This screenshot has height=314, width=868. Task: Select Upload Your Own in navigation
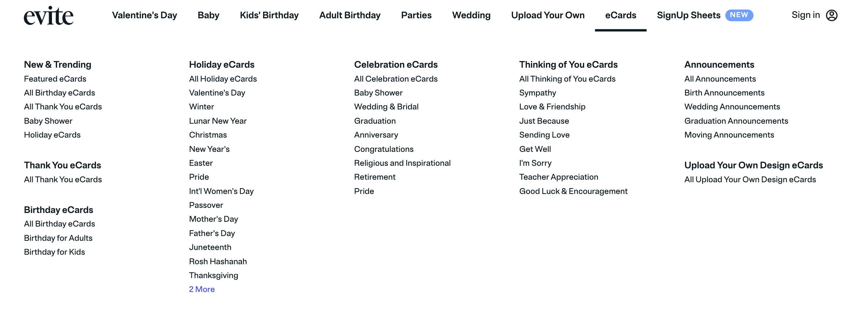click(548, 15)
